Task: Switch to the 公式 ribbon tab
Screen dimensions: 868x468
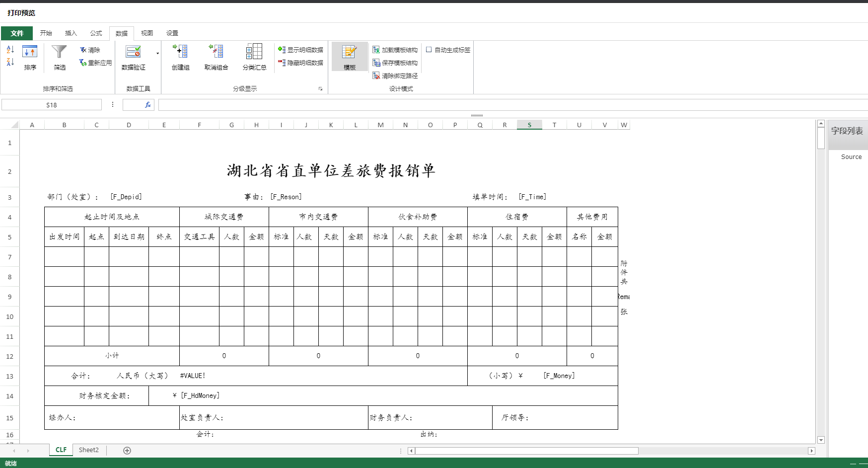Action: [x=96, y=33]
